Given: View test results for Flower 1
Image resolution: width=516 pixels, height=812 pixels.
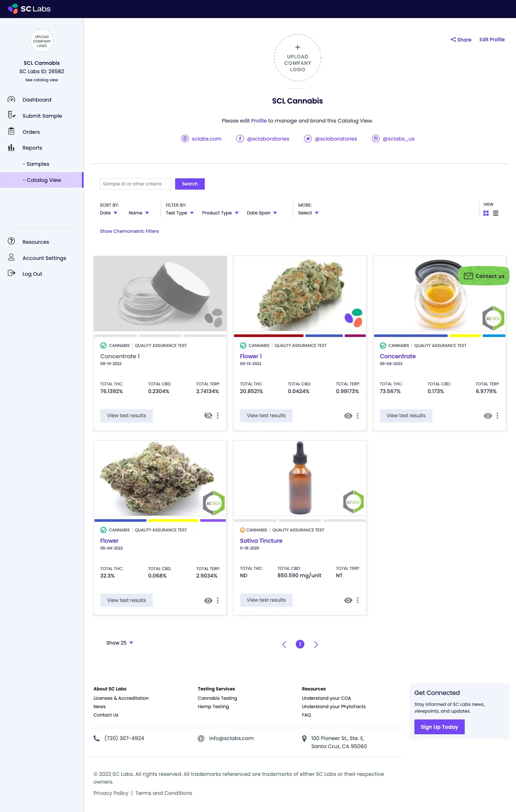Looking at the screenshot, I should 266,416.
